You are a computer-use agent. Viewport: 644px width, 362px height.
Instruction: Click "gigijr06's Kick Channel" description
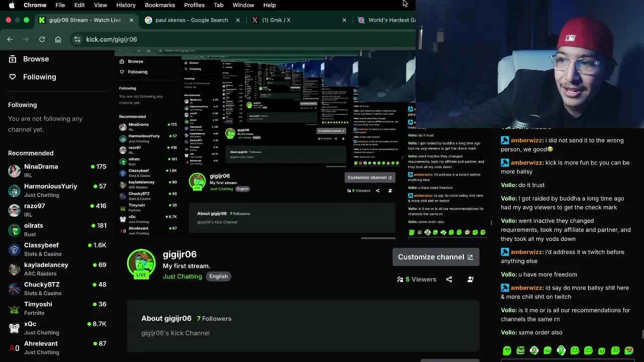point(176,333)
